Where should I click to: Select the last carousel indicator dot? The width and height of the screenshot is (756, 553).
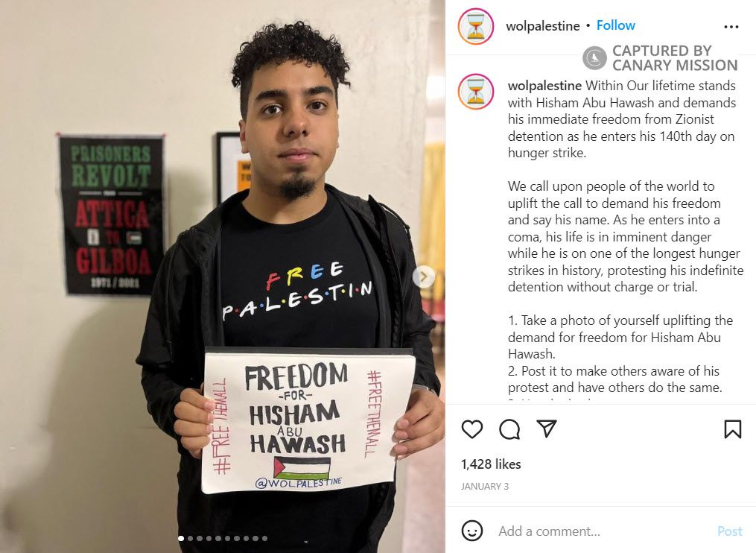tap(264, 539)
